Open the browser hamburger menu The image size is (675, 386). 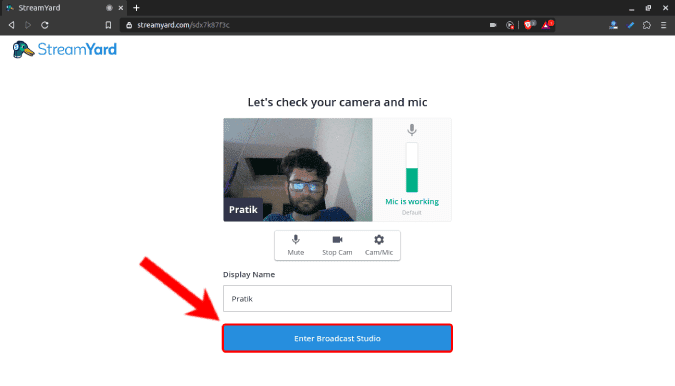pos(663,25)
